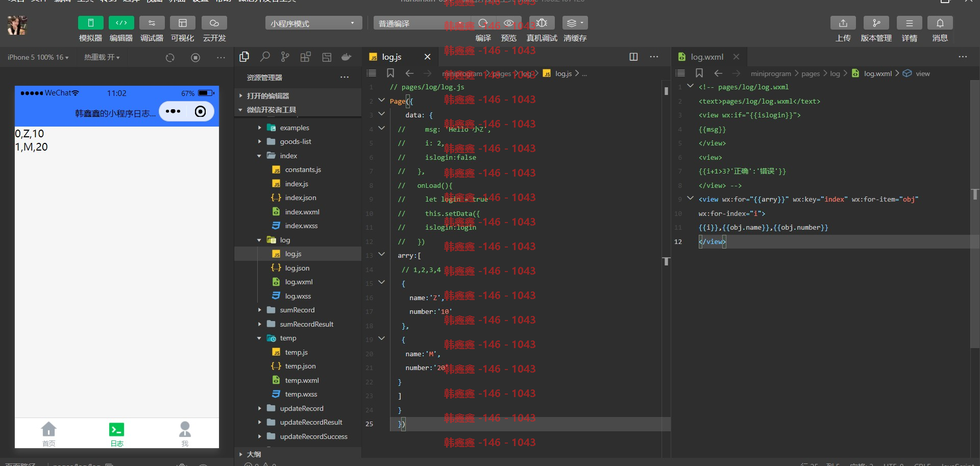Open the search icon in sidebar
980x466 pixels.
pyautogui.click(x=265, y=57)
